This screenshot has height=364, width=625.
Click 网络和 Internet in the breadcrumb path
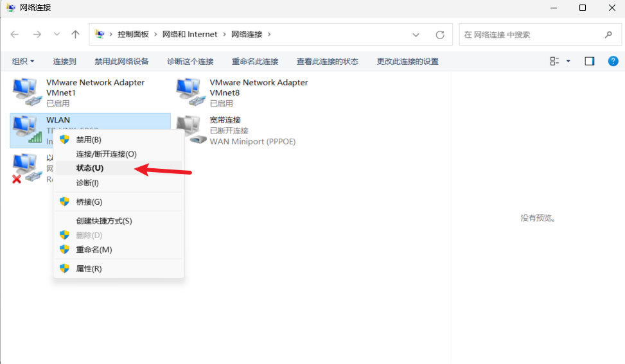tap(189, 35)
